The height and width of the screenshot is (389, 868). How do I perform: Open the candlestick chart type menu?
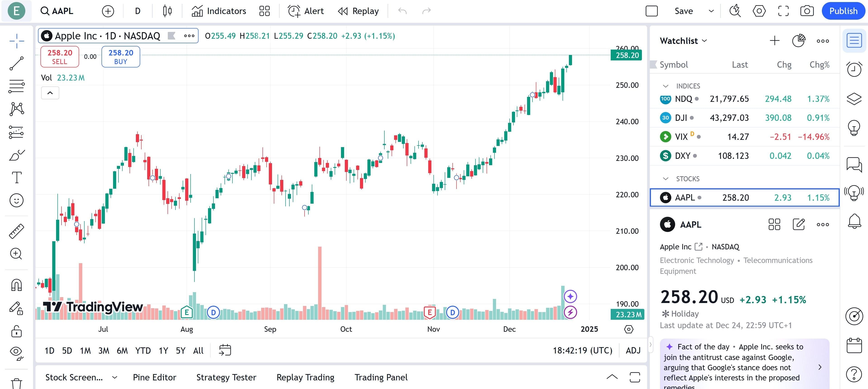point(167,11)
